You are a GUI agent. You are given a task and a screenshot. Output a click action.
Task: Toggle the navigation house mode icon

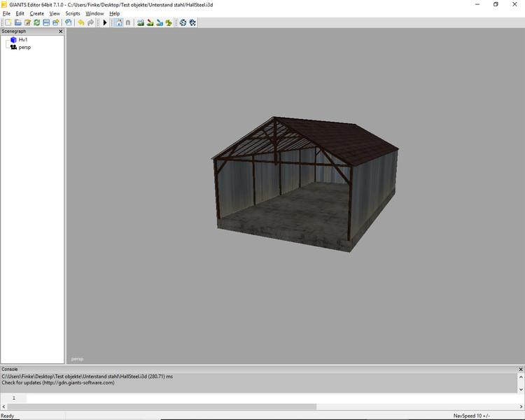[118, 22]
